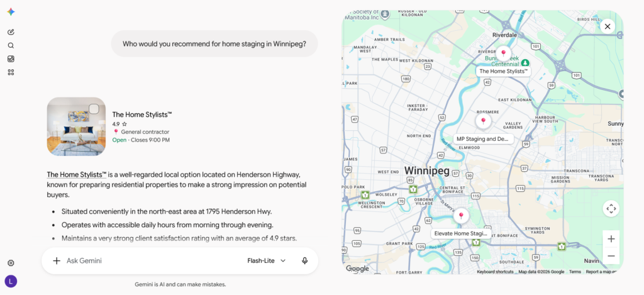
Task: Open settings gear in the sidebar
Action: [11, 263]
